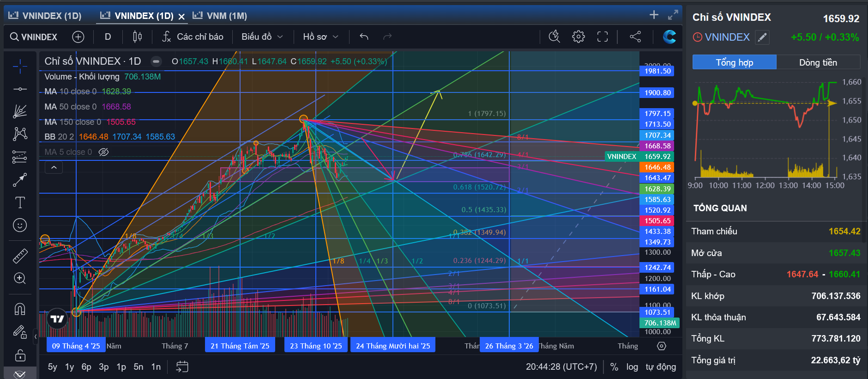Open the forecasting and measurement tools

point(20,157)
